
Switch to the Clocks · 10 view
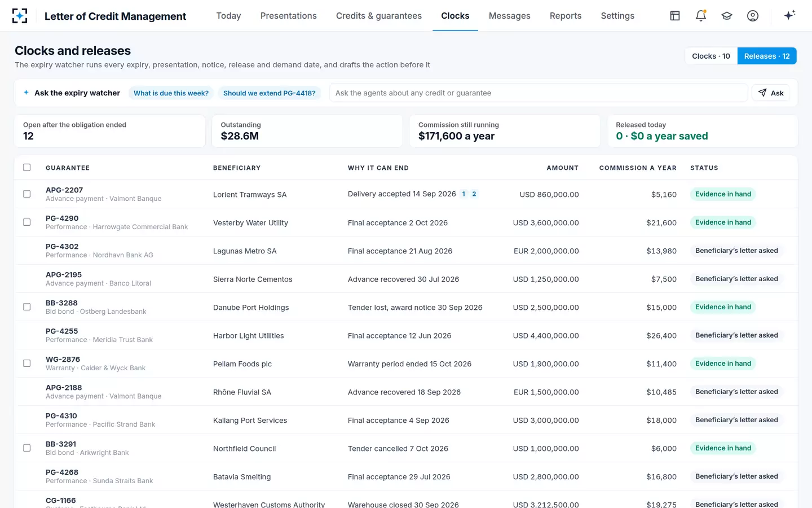[711, 56]
